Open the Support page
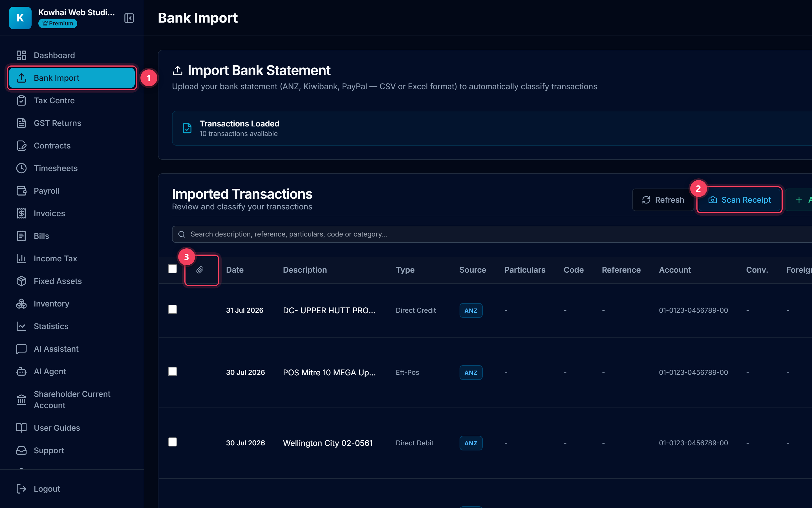This screenshot has height=508, width=812. [x=72, y=450]
